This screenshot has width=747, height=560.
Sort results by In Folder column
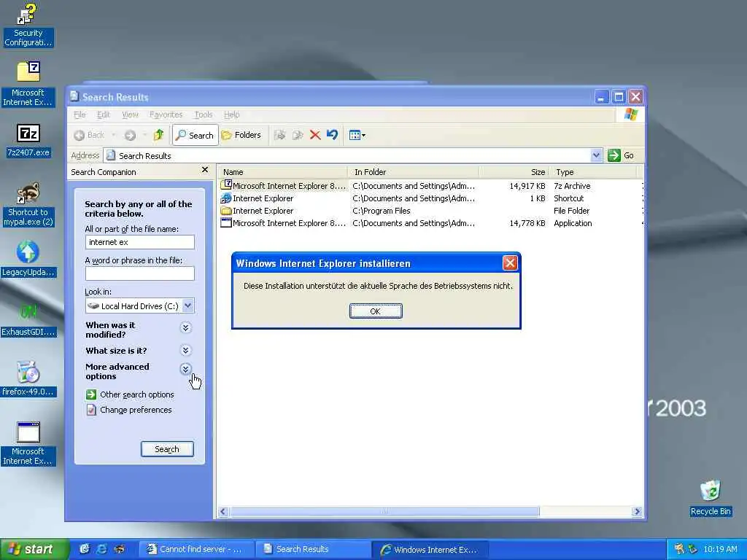click(x=413, y=172)
